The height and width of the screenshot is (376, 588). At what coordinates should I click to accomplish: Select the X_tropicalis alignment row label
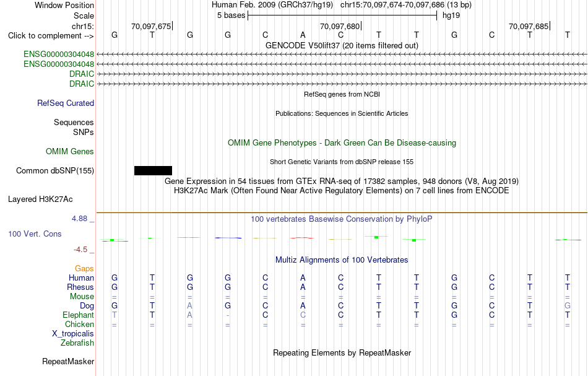tap(73, 334)
